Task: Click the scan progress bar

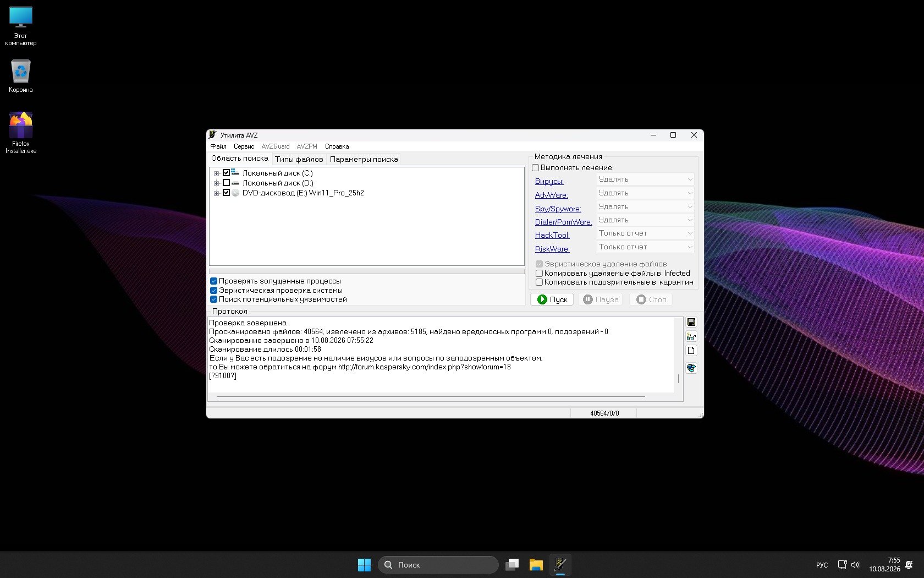Action: [x=367, y=271]
